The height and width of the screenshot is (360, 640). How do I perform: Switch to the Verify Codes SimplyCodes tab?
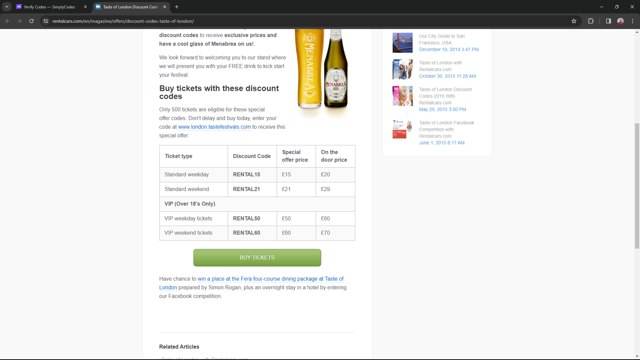[49, 7]
